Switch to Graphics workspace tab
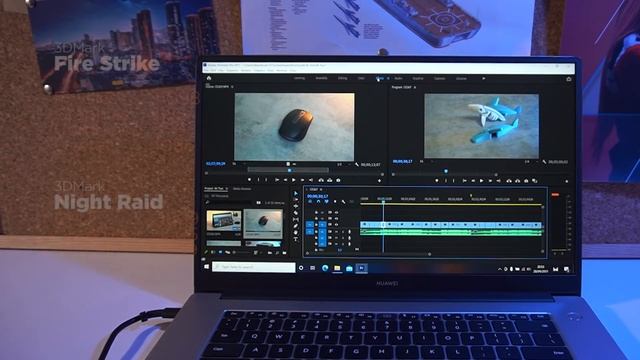The height and width of the screenshot is (360, 640). point(418,78)
